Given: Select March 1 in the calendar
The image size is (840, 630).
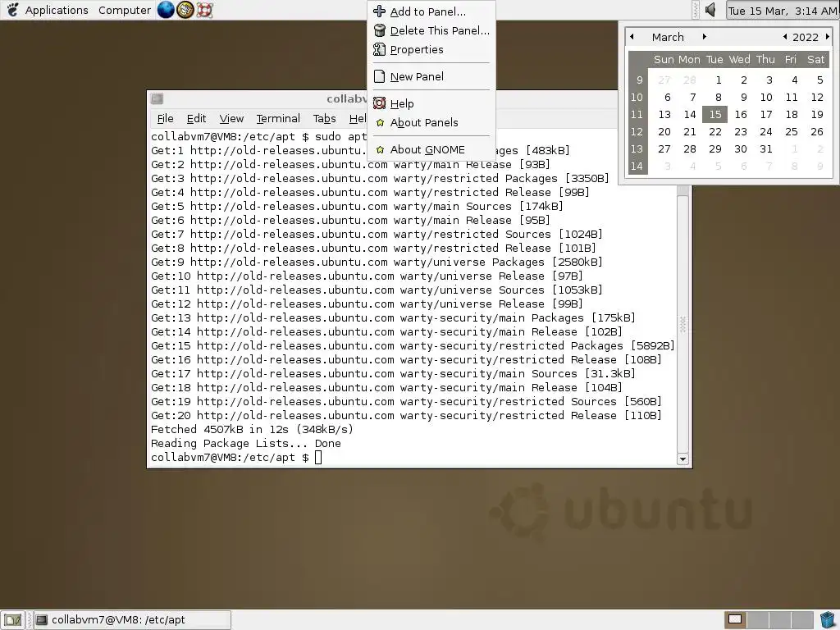Looking at the screenshot, I should coord(719,80).
